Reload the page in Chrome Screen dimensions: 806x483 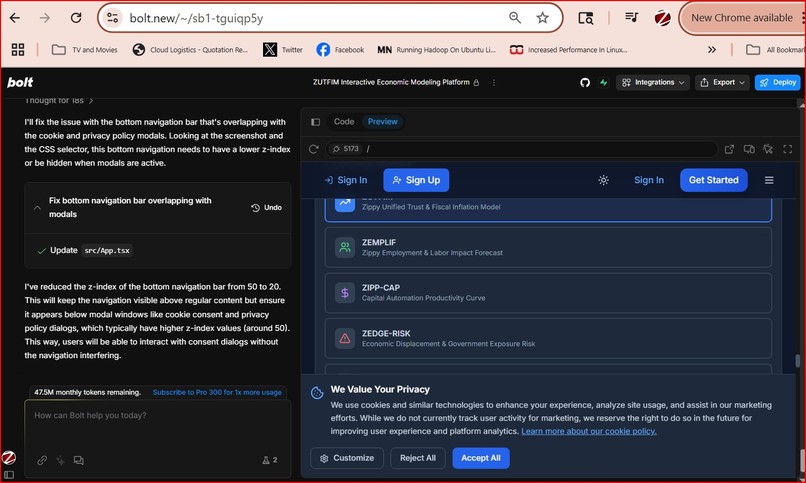pyautogui.click(x=76, y=18)
